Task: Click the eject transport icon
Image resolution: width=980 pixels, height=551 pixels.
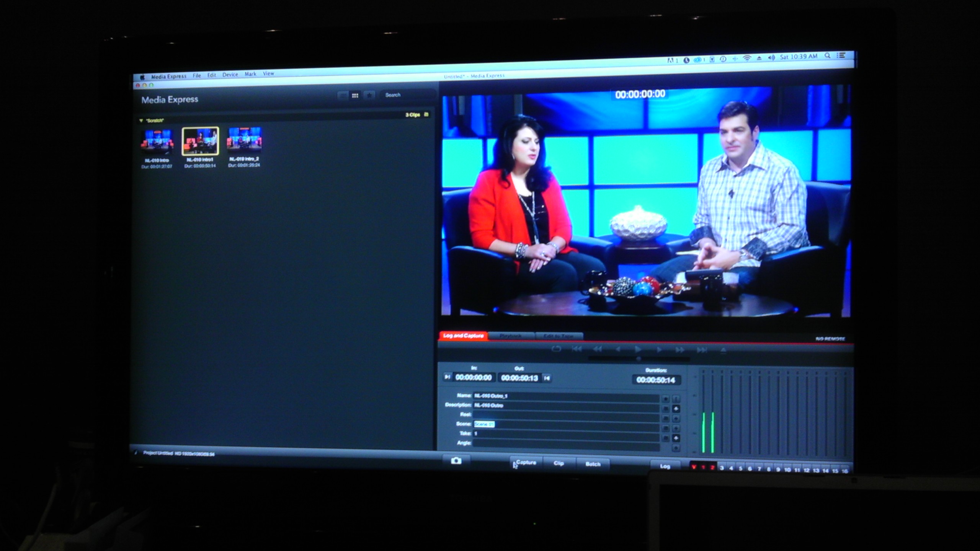Action: 723,350
